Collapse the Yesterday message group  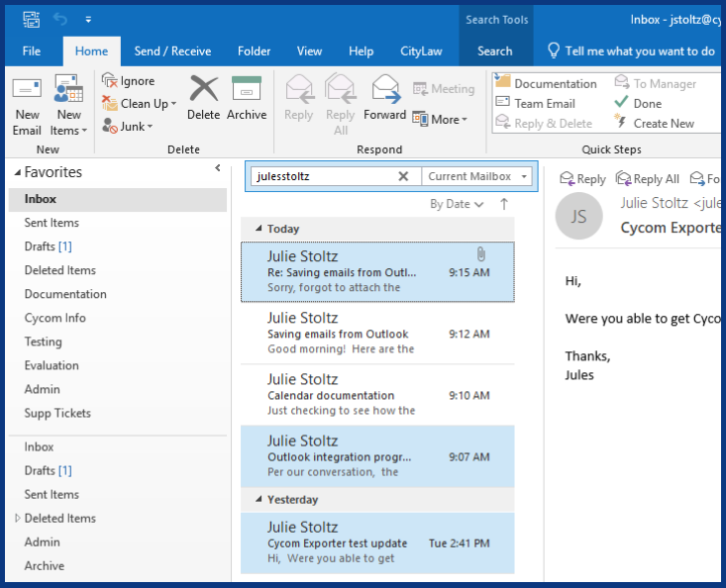point(259,499)
